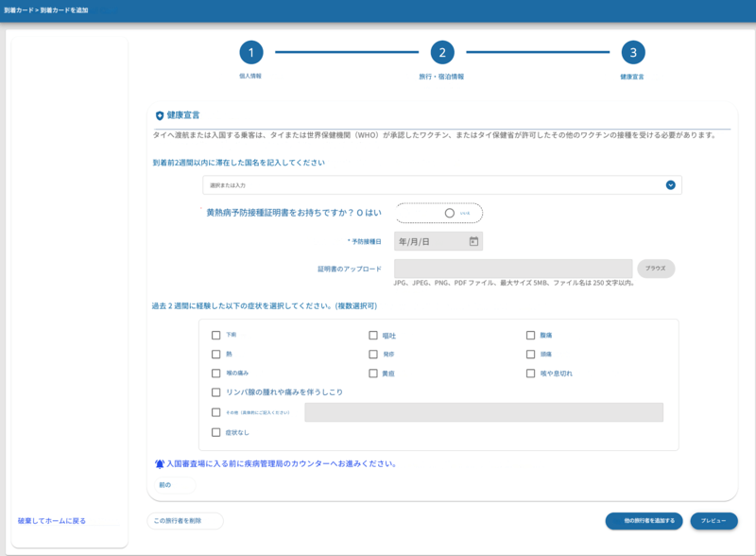Check the 発疹 symptom checkbox
756x556 pixels.
[373, 355]
